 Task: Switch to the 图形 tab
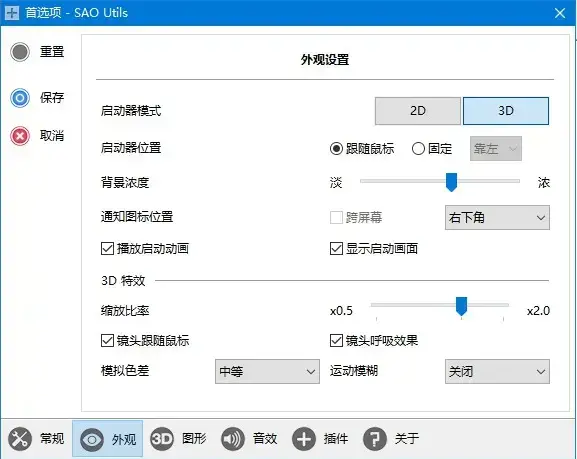pos(178,439)
